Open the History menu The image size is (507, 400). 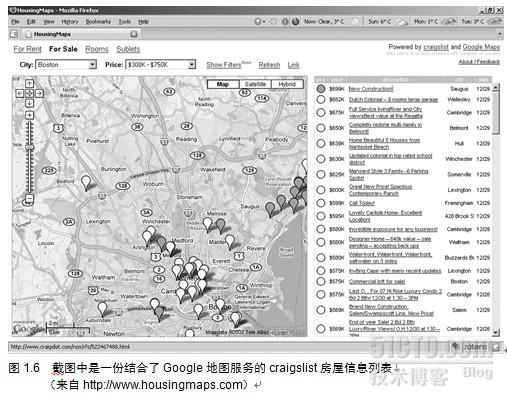coord(70,22)
